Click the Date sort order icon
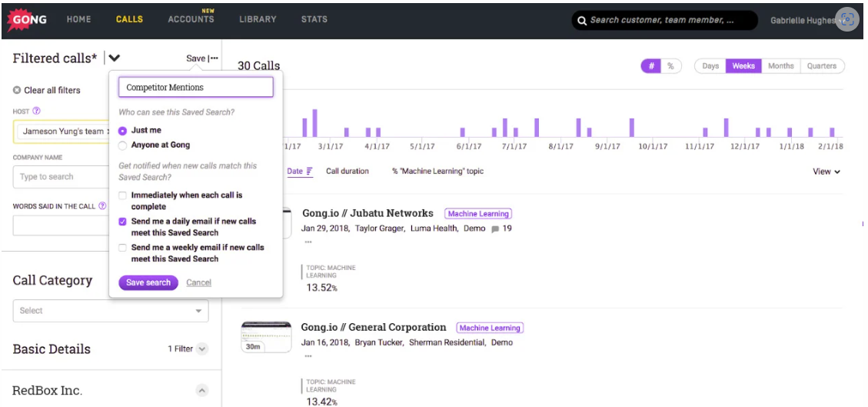The width and height of the screenshot is (868, 407). point(309,171)
